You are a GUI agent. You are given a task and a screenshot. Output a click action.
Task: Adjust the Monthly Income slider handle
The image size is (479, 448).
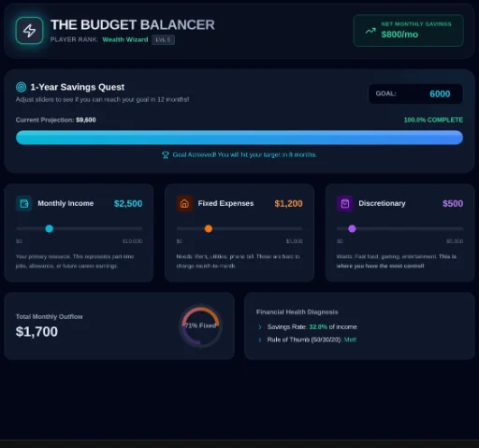click(50, 229)
